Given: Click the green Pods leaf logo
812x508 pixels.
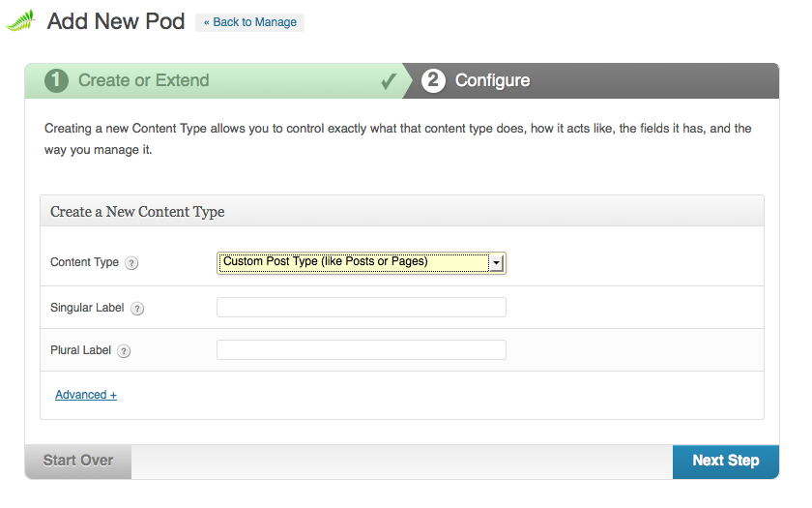Looking at the screenshot, I should pyautogui.click(x=20, y=20).
